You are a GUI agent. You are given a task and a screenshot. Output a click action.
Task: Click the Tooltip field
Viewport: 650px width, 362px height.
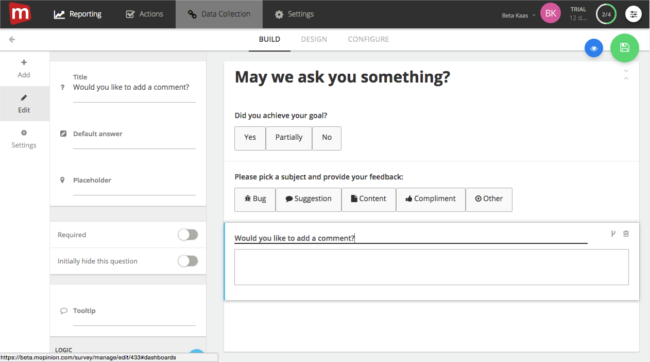click(134, 316)
